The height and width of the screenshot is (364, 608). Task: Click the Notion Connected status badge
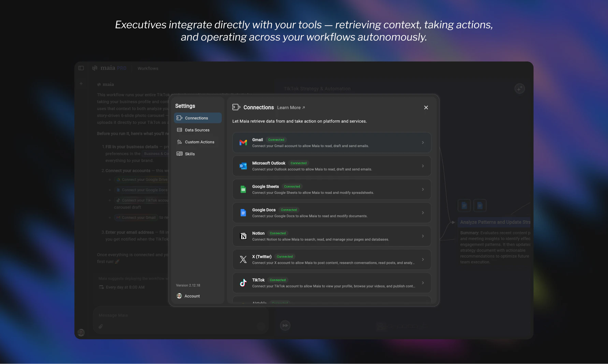[278, 233]
